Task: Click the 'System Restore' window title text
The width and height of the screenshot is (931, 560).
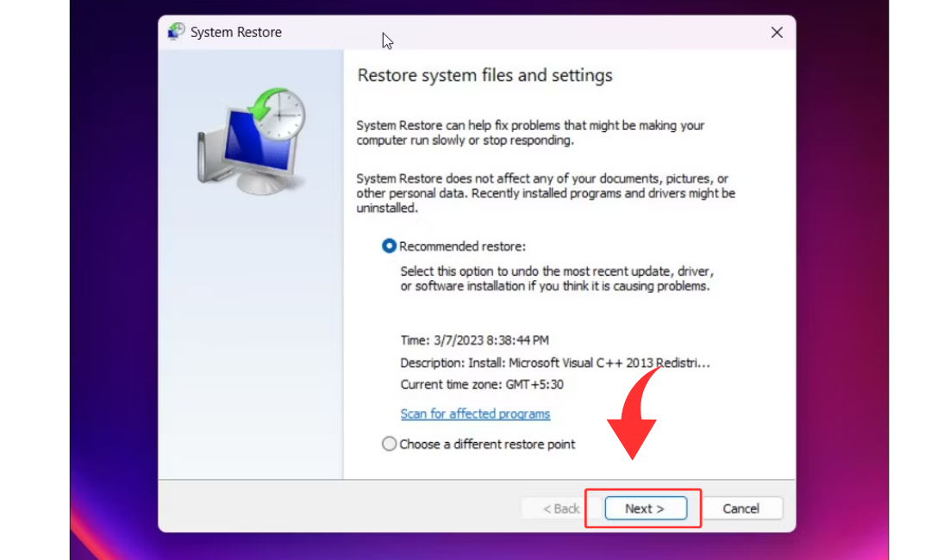Action: [236, 33]
